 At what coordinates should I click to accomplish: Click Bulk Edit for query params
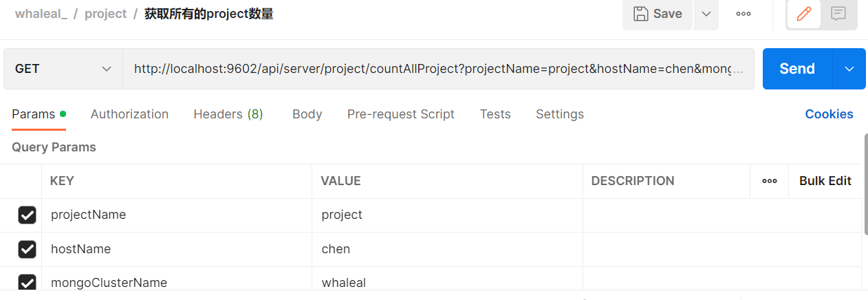pyautogui.click(x=825, y=181)
